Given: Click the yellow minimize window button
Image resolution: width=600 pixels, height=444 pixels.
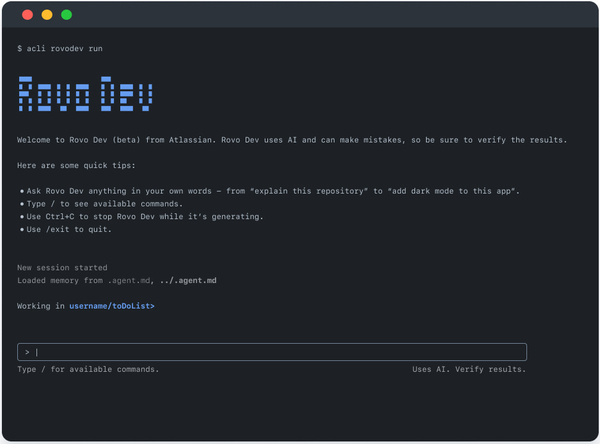Looking at the screenshot, I should 47,15.
